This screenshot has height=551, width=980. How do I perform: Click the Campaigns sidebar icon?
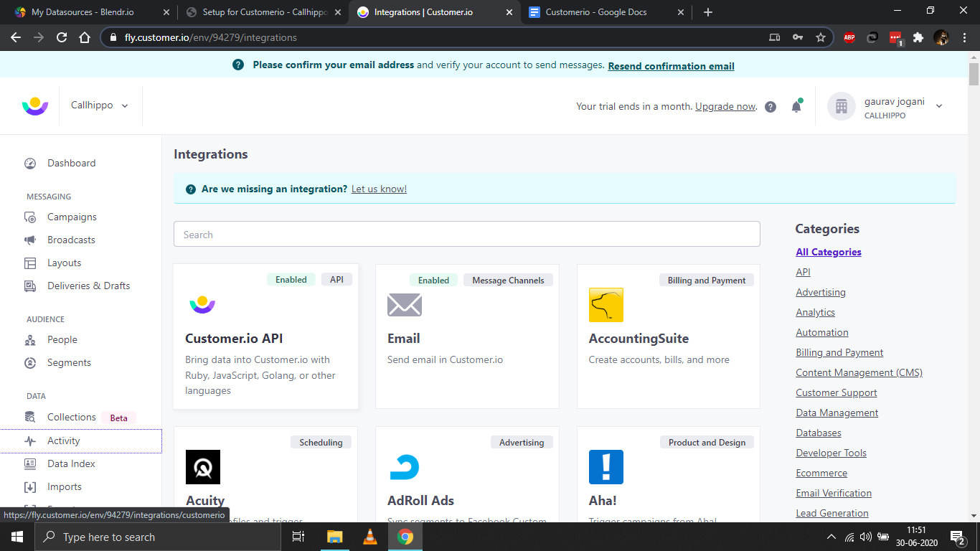[30, 217]
